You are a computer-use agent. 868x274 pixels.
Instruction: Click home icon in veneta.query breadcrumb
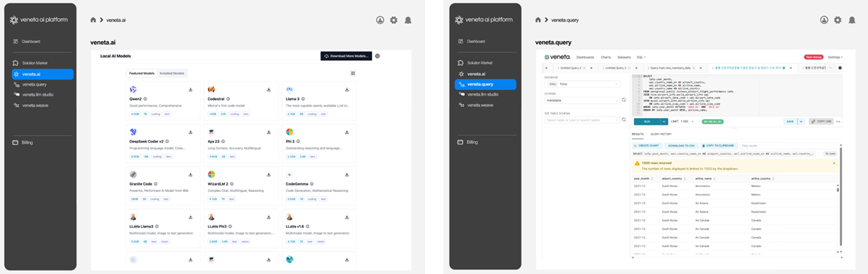coord(538,20)
